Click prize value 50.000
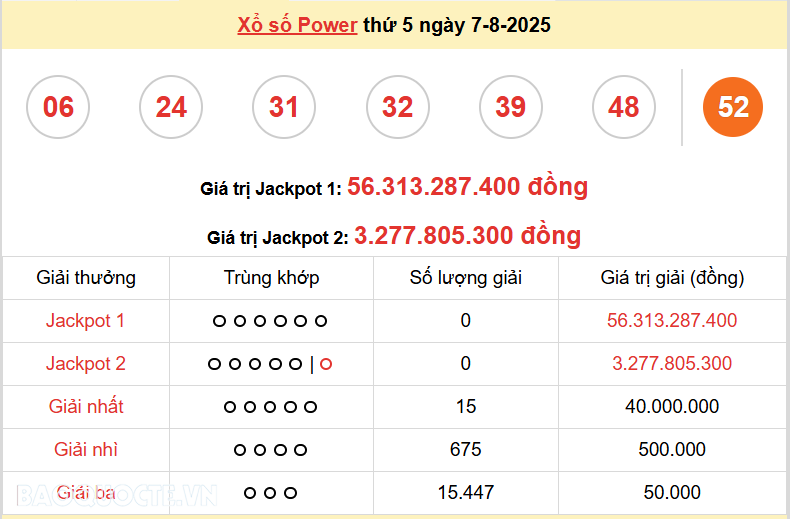 click(672, 492)
